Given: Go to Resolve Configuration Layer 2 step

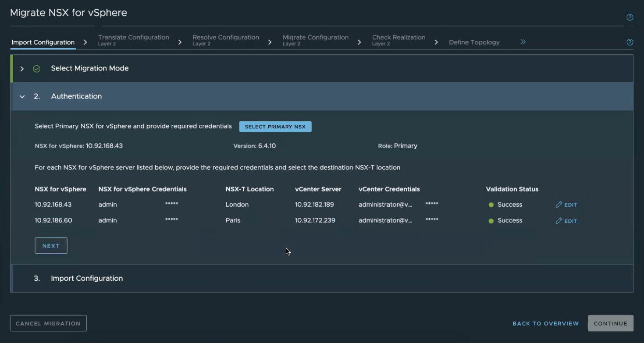Looking at the screenshot, I should [x=226, y=40].
